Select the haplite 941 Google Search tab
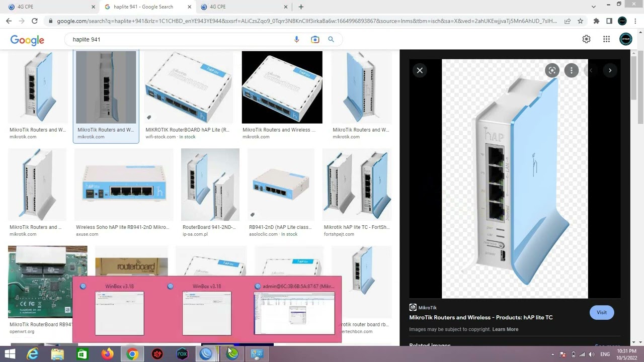This screenshot has width=644, height=362. 147,7
